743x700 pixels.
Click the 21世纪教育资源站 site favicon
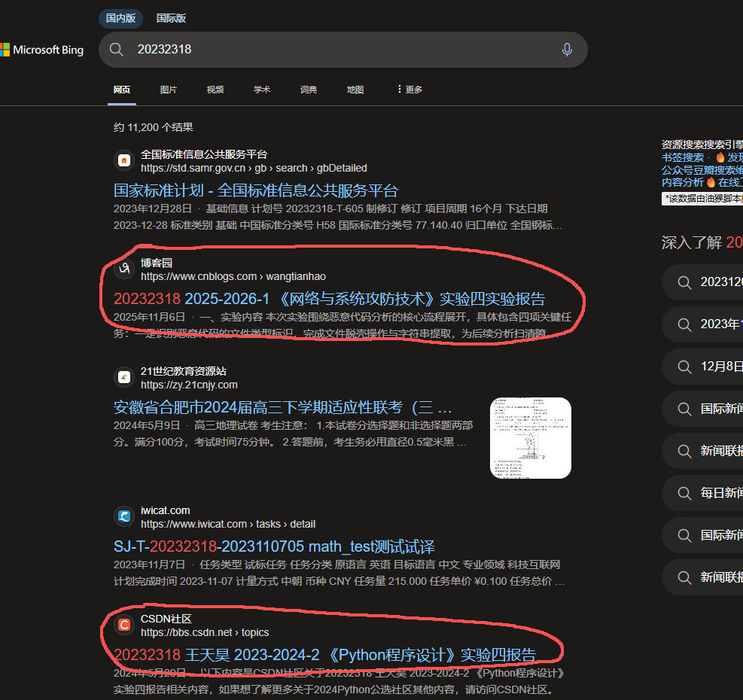pos(123,377)
